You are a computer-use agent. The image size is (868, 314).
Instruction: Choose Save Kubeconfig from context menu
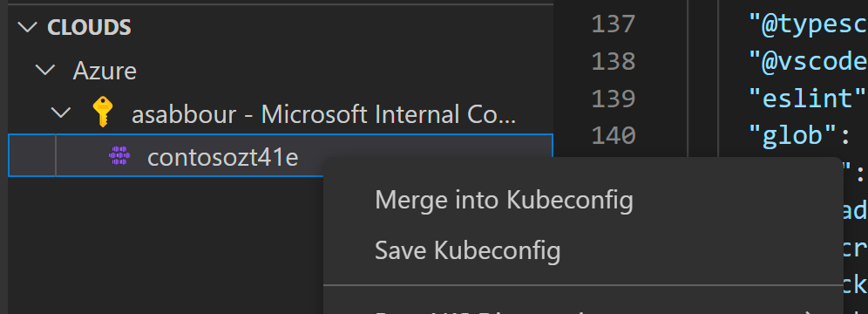468,250
